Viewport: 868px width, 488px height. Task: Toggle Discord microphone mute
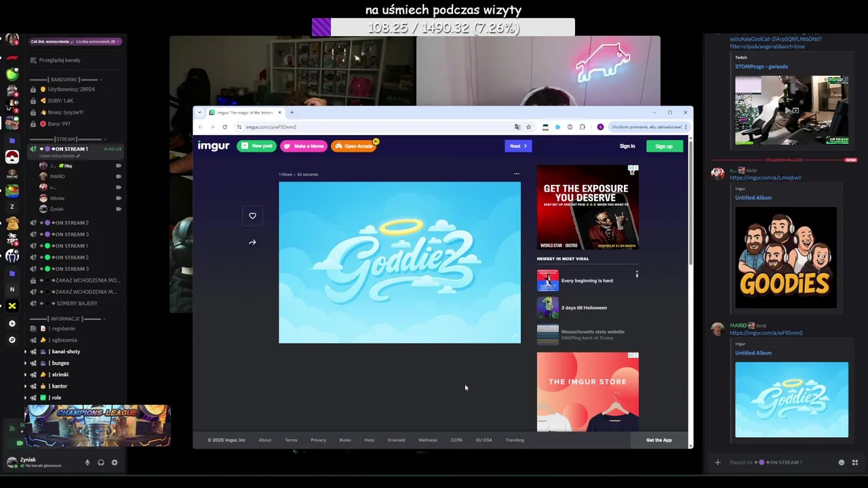tap(87, 462)
